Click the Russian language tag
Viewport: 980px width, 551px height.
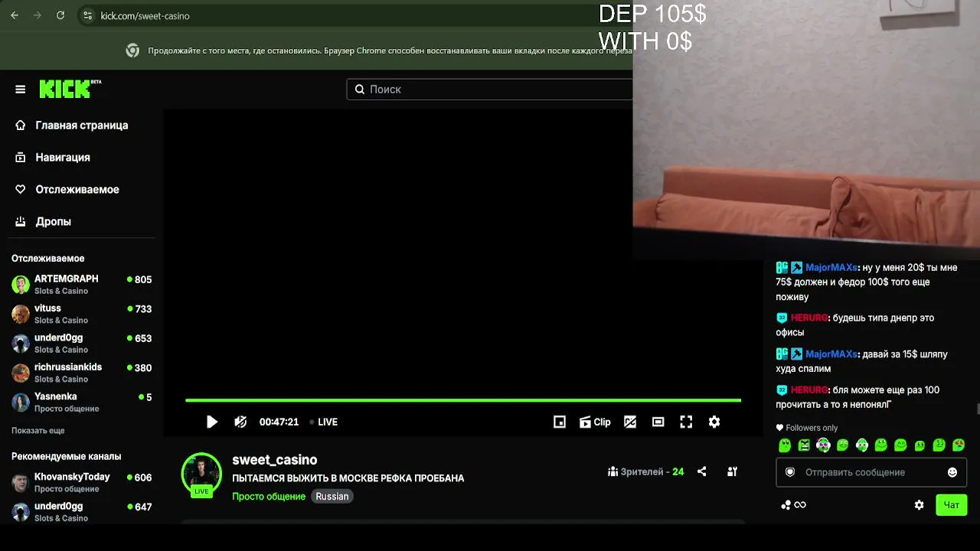(x=332, y=497)
